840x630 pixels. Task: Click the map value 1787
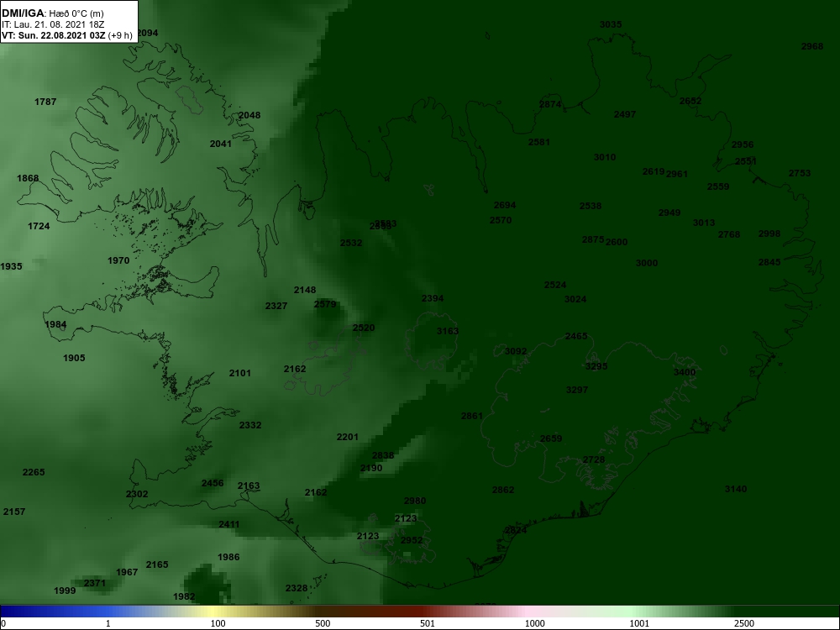coord(45,102)
